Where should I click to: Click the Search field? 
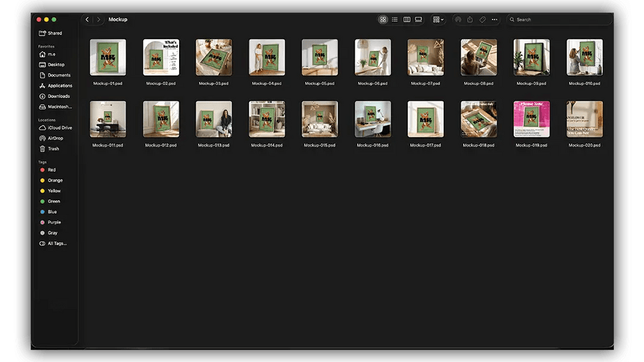(x=559, y=19)
